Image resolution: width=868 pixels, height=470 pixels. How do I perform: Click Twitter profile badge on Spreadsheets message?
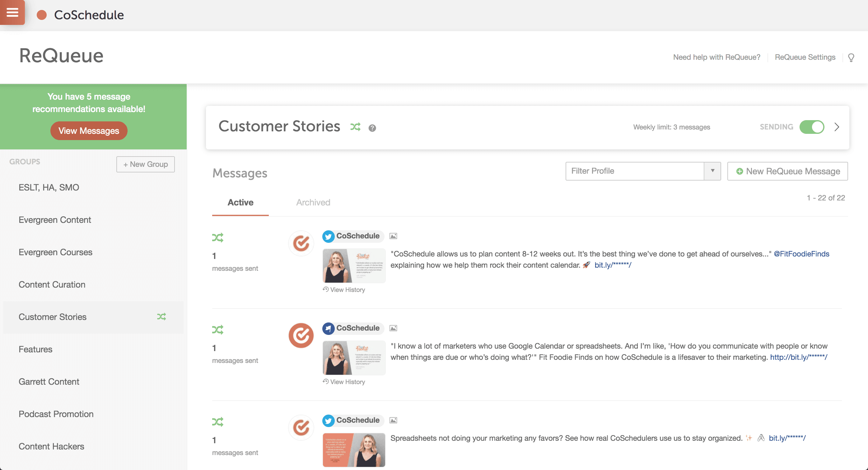click(x=328, y=421)
